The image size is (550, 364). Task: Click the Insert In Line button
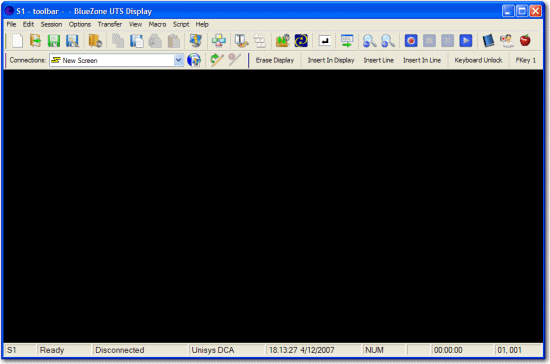click(422, 60)
